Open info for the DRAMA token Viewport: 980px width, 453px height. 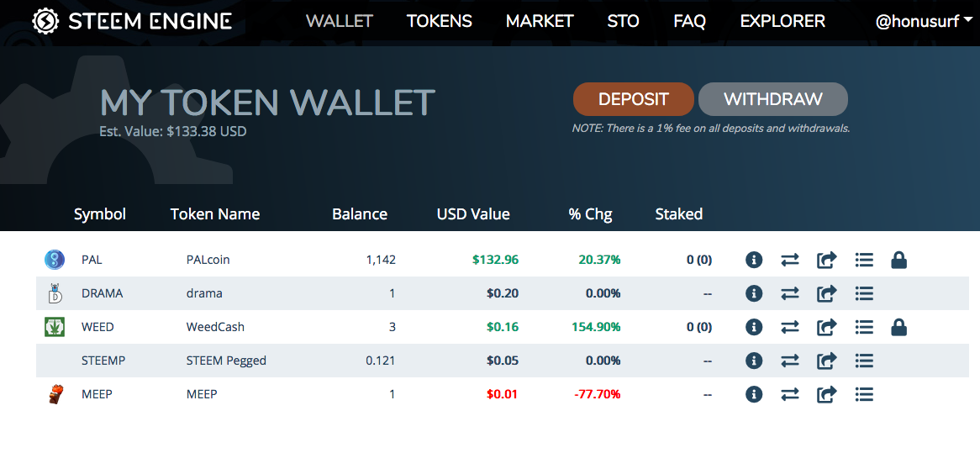pos(754,293)
